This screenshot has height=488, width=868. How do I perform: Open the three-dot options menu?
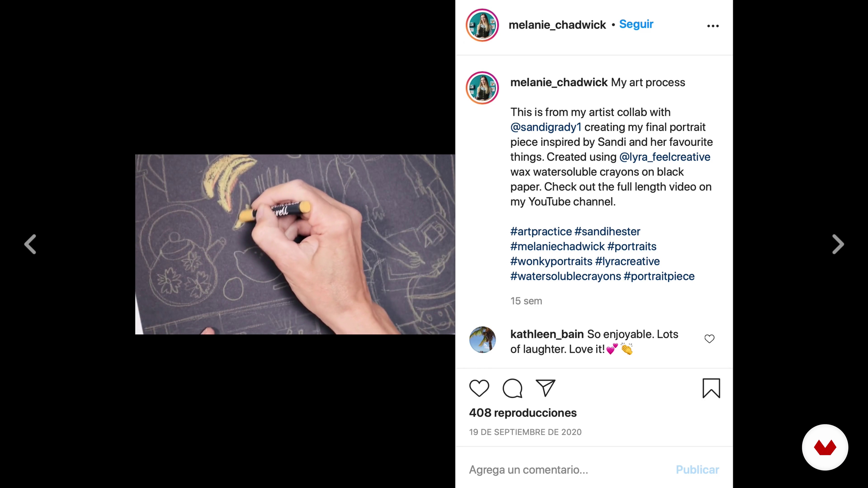713,26
